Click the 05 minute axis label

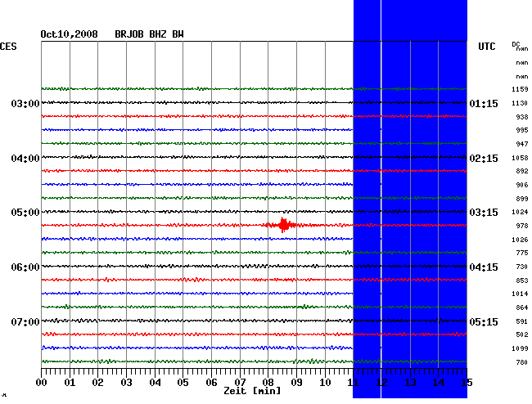(x=183, y=383)
